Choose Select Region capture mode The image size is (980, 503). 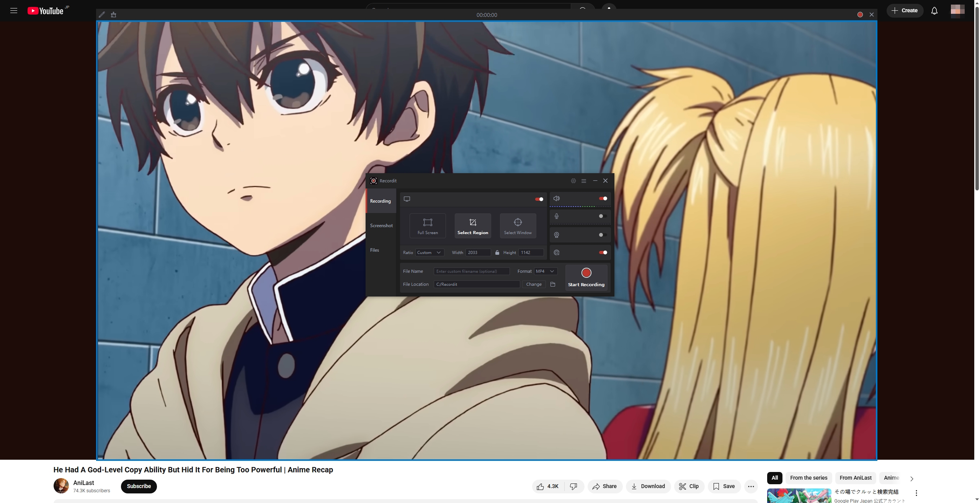coord(473,226)
